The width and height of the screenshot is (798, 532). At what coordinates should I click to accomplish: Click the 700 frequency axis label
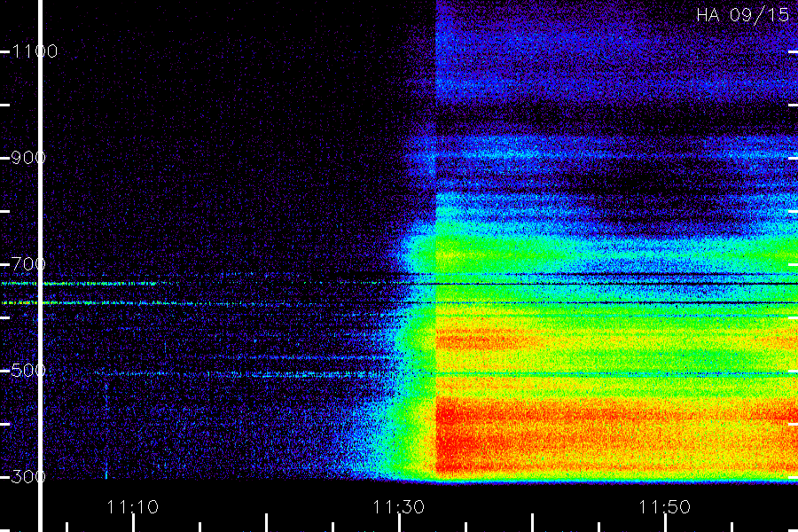tap(28, 264)
